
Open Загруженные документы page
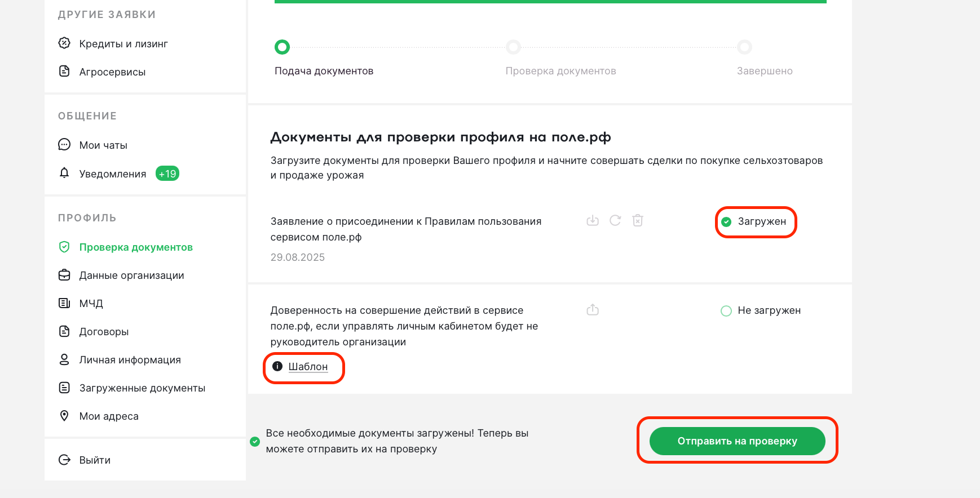tap(142, 388)
